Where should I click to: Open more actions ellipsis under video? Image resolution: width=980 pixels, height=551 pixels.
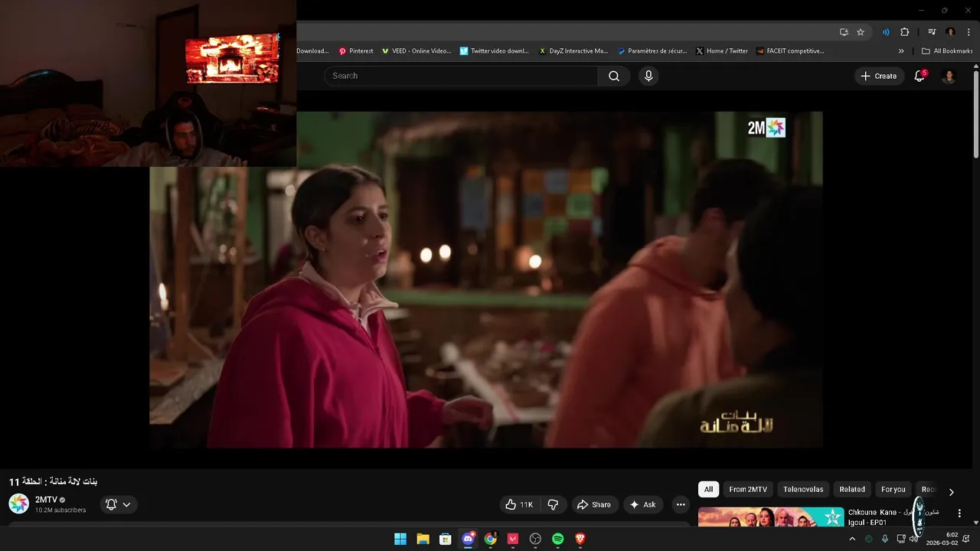coord(681,504)
